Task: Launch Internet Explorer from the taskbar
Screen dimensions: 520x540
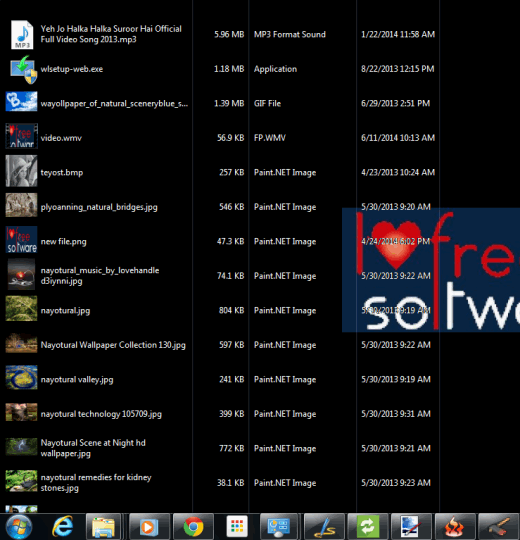Action: click(x=62, y=526)
